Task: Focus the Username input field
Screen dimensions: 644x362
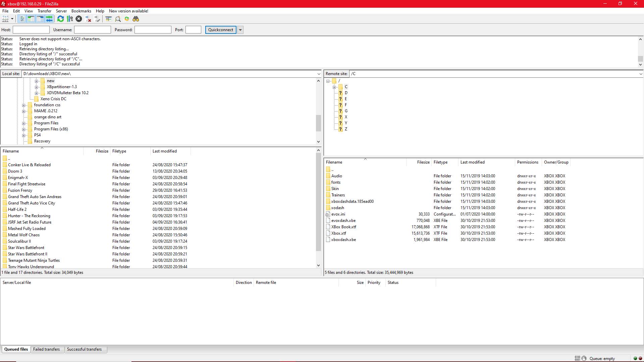Action: pyautogui.click(x=93, y=30)
